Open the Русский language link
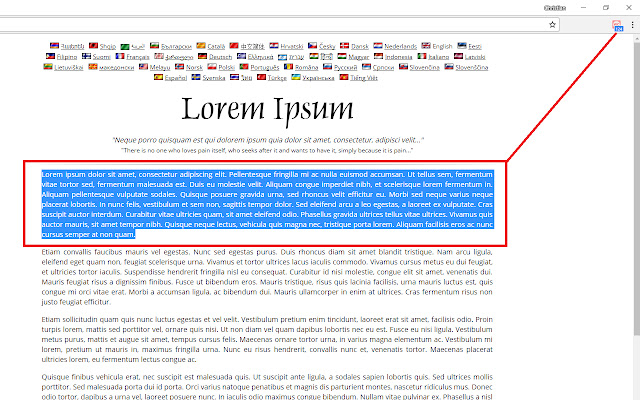Screen dimensions: 640x400 coord(346,67)
